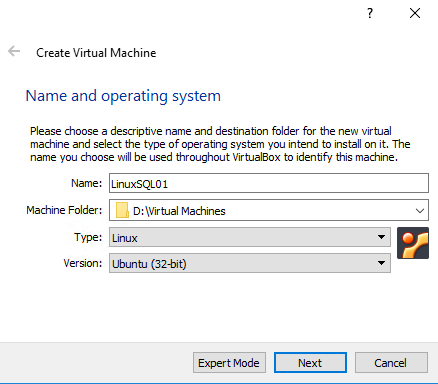
Task: Click the 'Machine Folder:' label
Action: click(x=64, y=210)
